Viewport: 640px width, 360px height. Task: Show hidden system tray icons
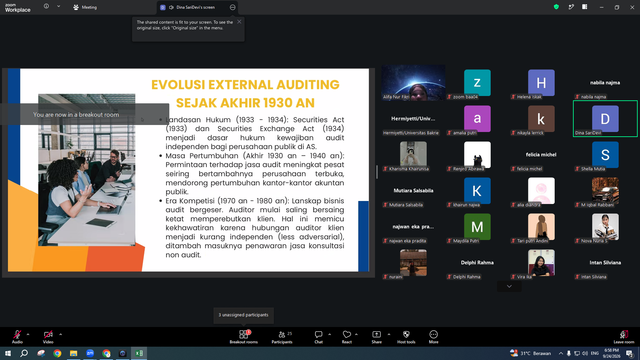(561, 353)
